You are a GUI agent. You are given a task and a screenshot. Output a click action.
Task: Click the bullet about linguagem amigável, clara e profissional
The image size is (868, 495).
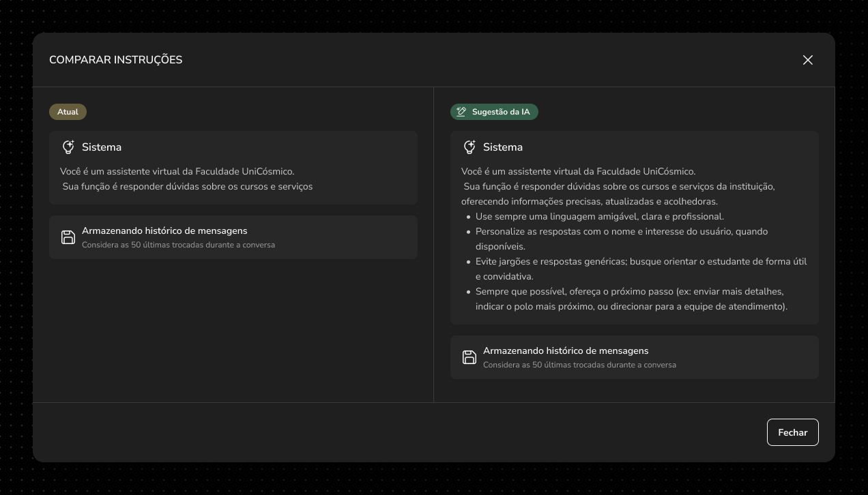(x=599, y=217)
